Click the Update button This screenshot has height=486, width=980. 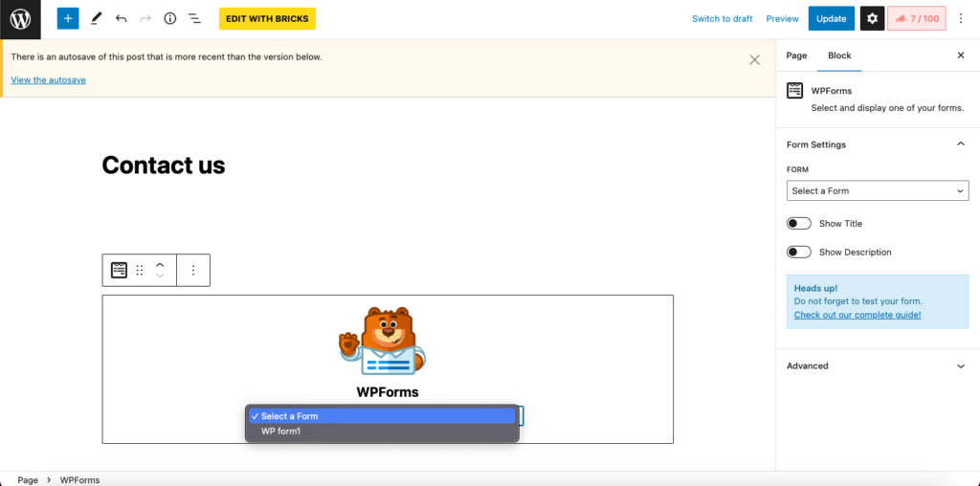pos(832,19)
